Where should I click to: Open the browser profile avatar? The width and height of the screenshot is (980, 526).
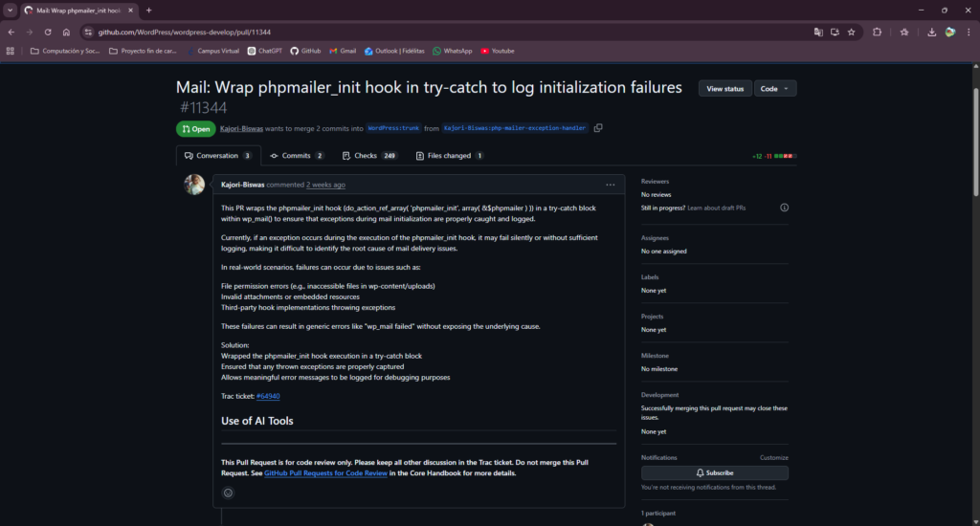click(x=950, y=32)
